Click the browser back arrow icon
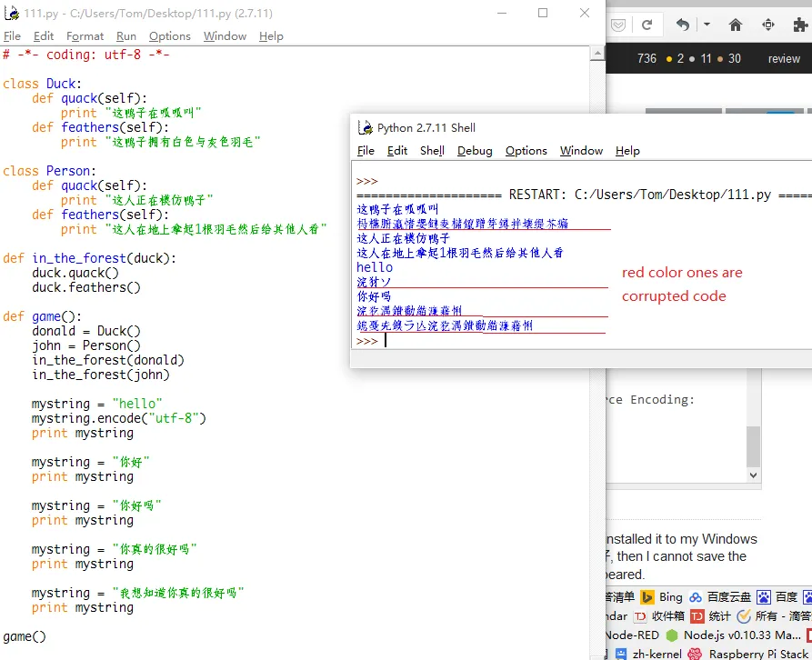The image size is (812, 660). tap(683, 25)
